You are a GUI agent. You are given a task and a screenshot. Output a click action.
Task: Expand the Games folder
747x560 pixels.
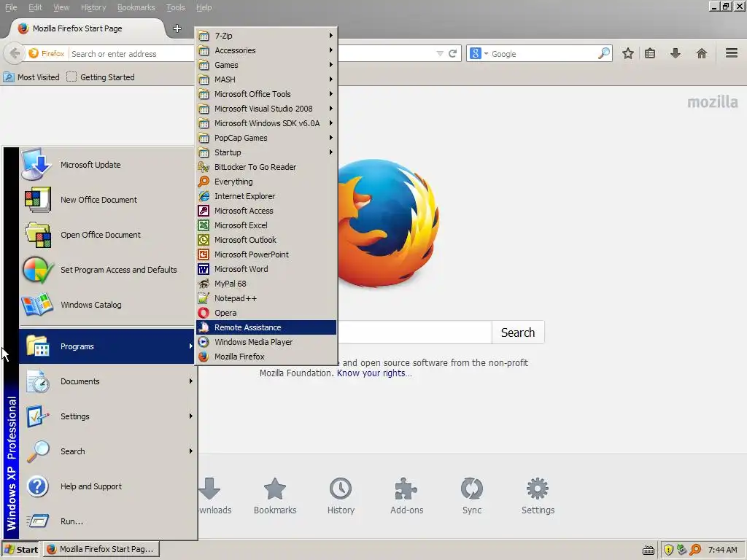266,65
